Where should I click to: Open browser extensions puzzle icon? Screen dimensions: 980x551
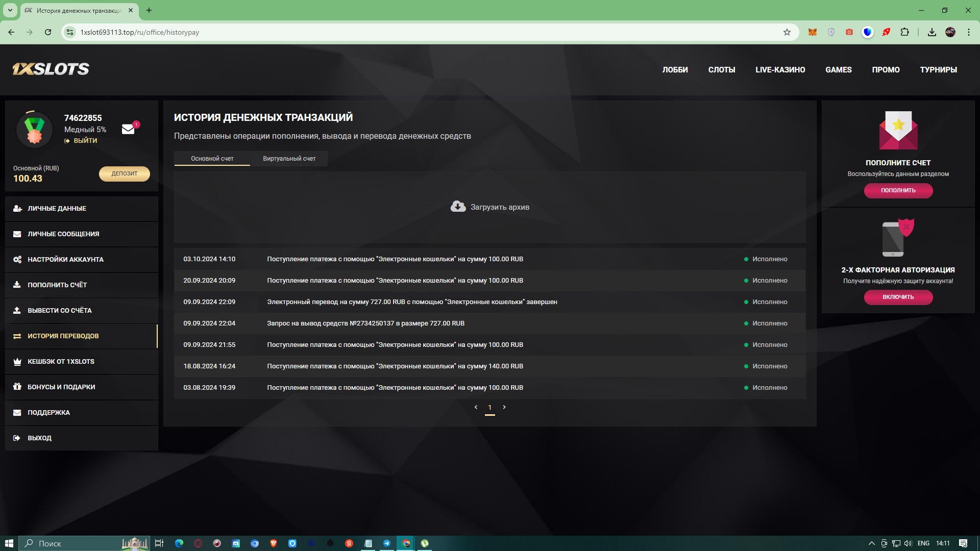[904, 32]
